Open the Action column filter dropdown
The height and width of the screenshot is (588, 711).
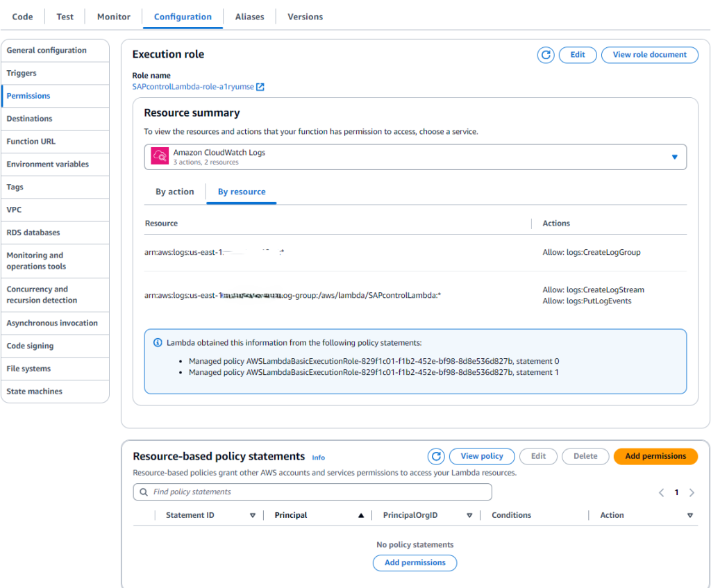[x=689, y=514]
